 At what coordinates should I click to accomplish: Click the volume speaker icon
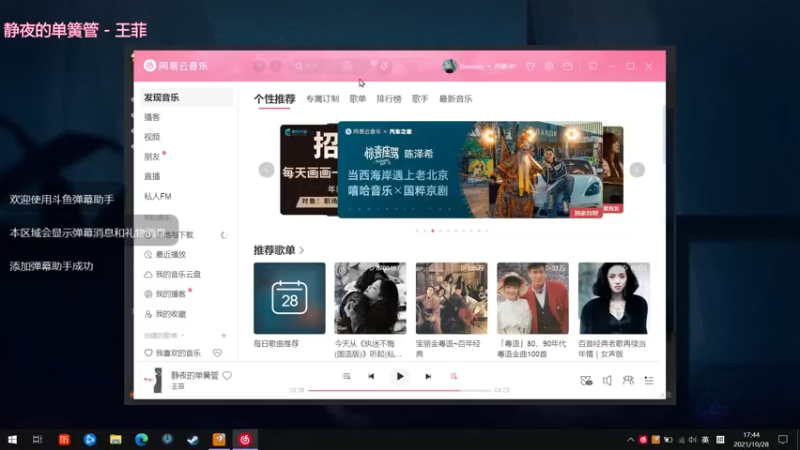click(x=607, y=381)
